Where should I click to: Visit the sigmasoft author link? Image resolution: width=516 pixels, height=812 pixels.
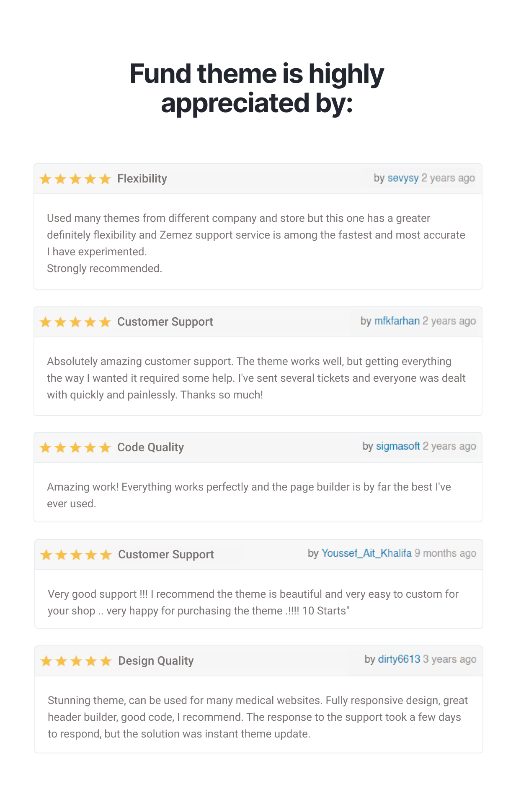[x=397, y=446]
